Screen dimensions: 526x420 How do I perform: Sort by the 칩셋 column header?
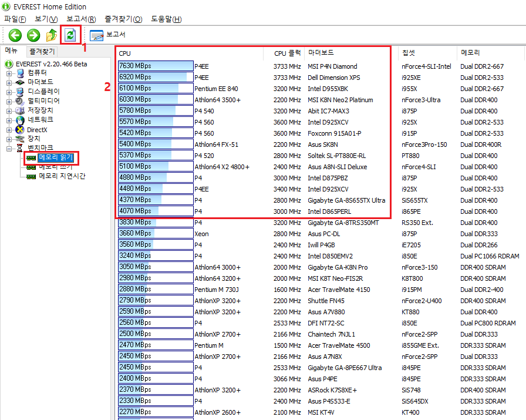428,53
